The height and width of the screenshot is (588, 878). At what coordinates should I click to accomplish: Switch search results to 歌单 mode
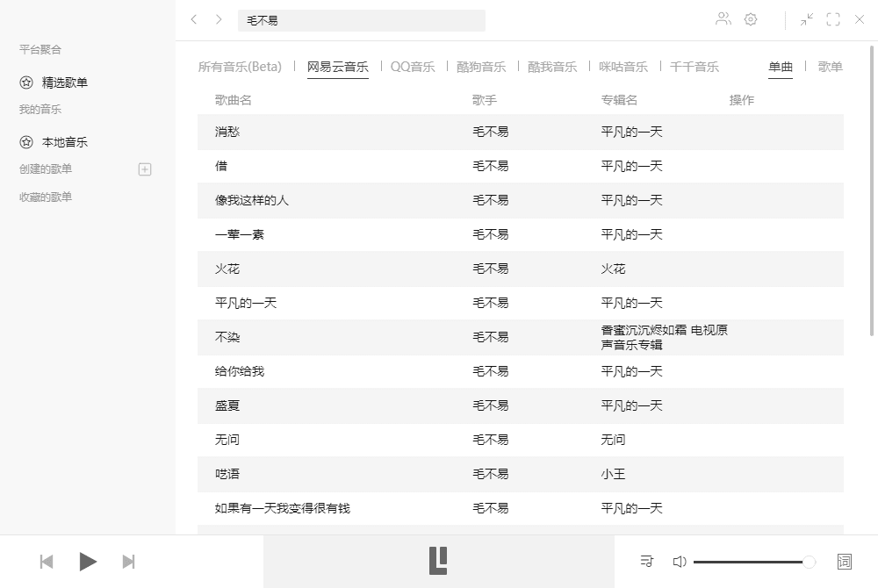[830, 66]
